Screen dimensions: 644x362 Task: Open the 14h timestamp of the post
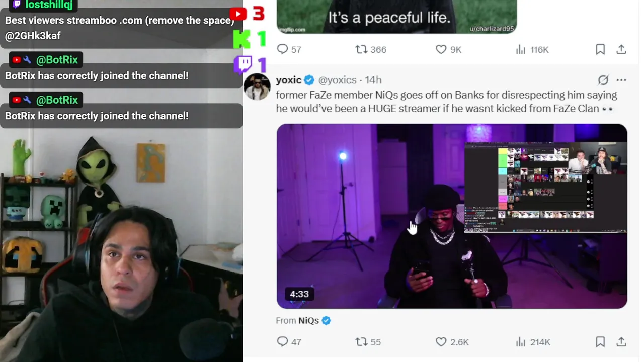click(373, 80)
